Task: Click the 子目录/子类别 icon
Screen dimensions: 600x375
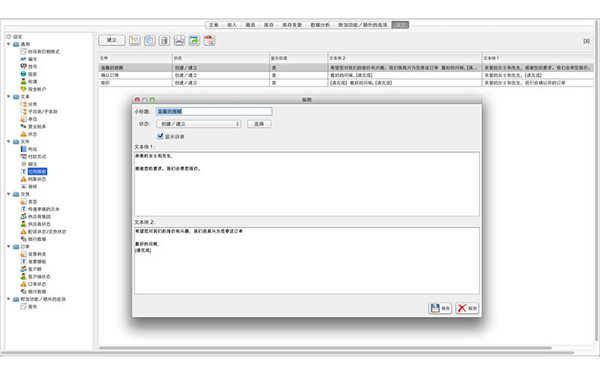Action: coord(23,111)
